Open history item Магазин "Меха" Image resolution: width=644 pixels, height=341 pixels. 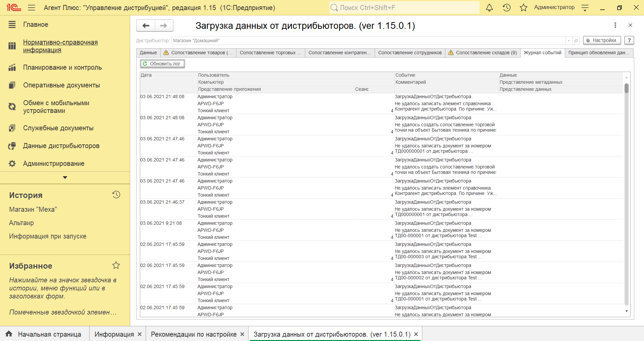[33, 209]
